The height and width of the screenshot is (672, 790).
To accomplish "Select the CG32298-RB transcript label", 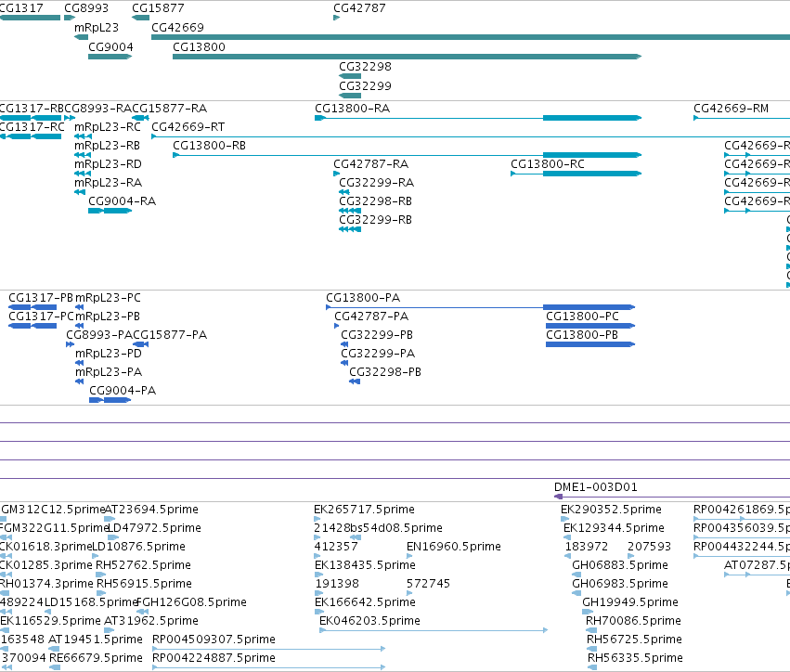I will [375, 201].
